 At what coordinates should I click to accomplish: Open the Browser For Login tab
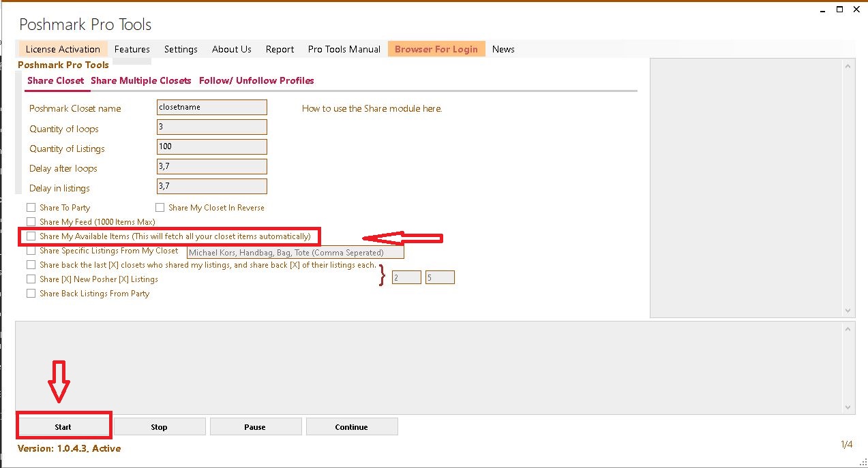coord(436,49)
